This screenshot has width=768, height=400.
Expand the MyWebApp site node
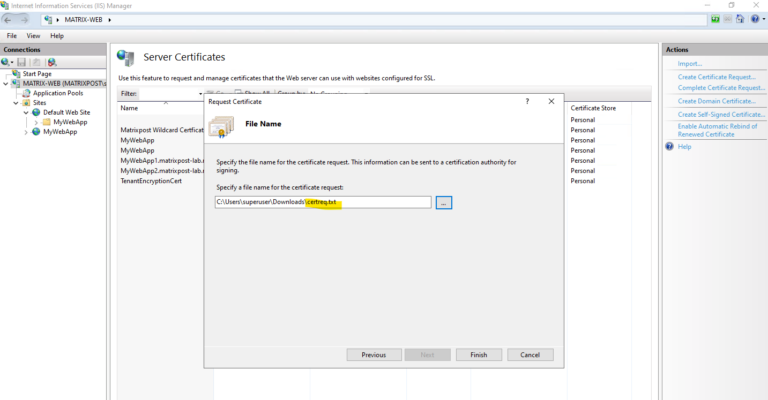click(26, 132)
